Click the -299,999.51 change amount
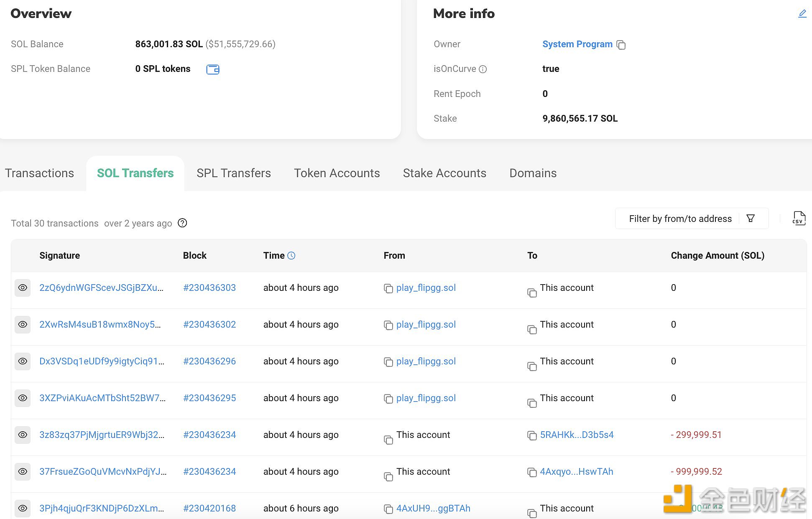 click(x=696, y=435)
